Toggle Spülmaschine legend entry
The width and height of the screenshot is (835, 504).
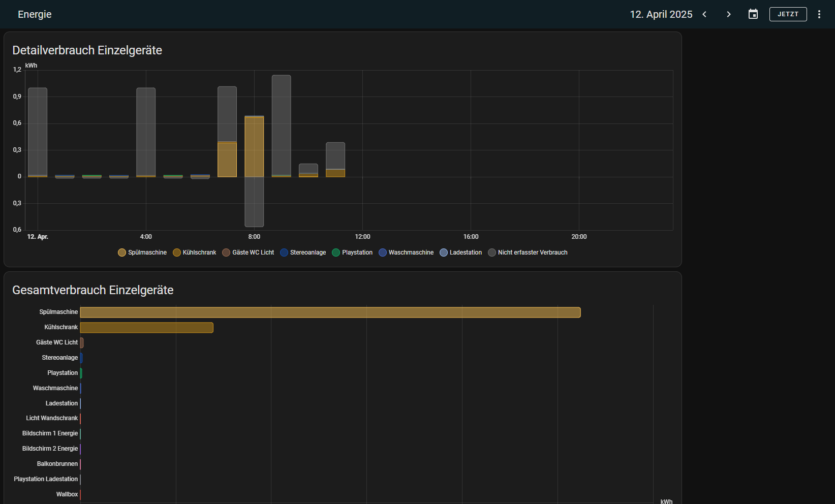click(142, 253)
